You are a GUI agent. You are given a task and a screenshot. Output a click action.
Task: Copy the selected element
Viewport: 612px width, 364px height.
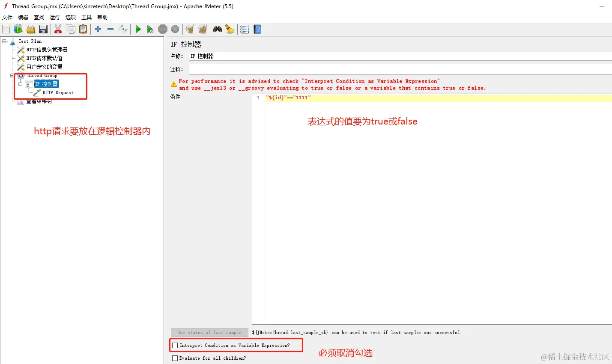pos(71,29)
